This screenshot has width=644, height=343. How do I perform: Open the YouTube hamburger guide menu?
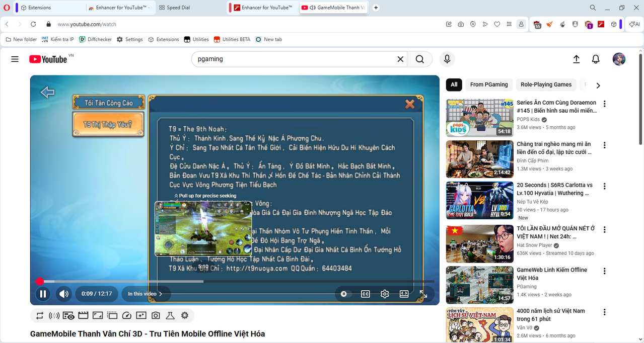(x=15, y=59)
